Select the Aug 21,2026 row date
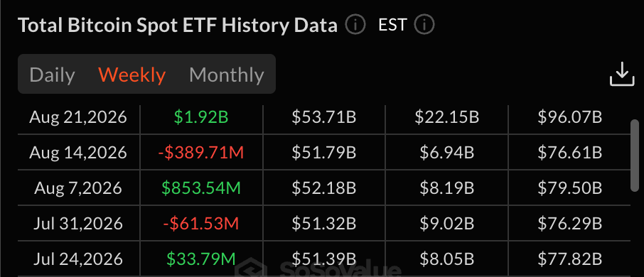Screen dimensions: 644x277 coord(78,118)
